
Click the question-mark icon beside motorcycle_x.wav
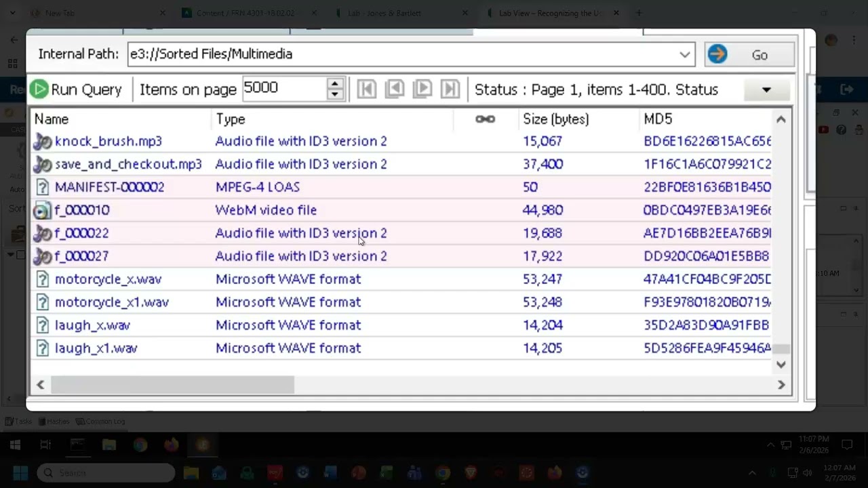pos(42,279)
